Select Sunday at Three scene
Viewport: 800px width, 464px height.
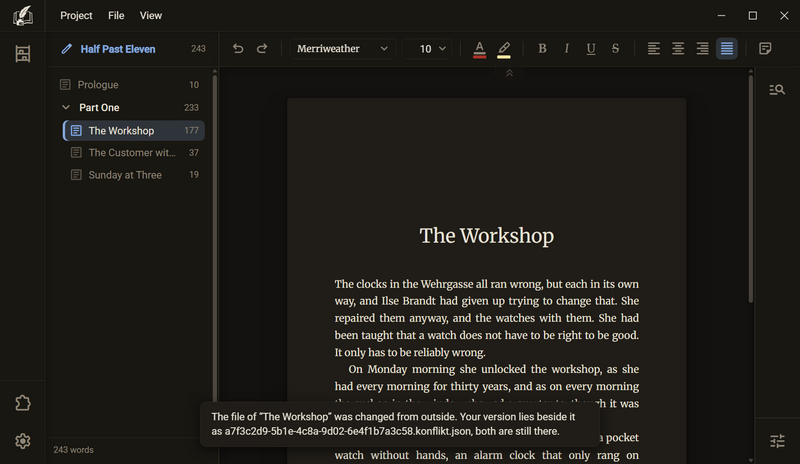coord(134,175)
